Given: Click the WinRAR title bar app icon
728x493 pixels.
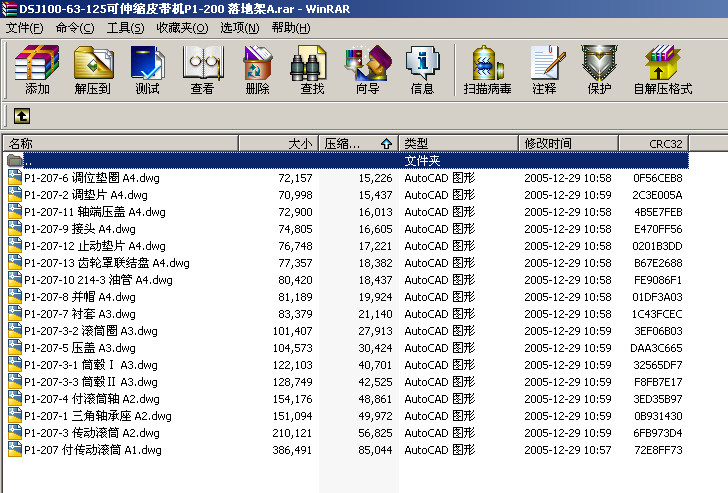Looking at the screenshot, I should [9, 9].
